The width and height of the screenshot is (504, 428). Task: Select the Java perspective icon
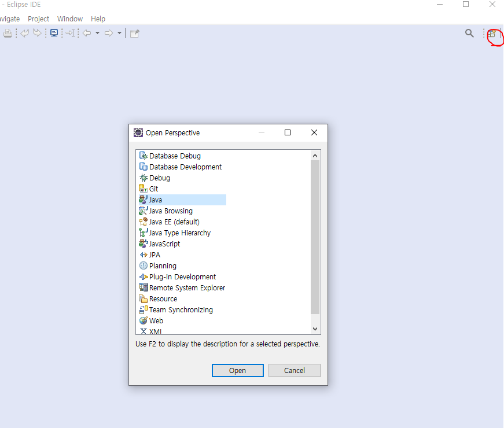click(143, 199)
